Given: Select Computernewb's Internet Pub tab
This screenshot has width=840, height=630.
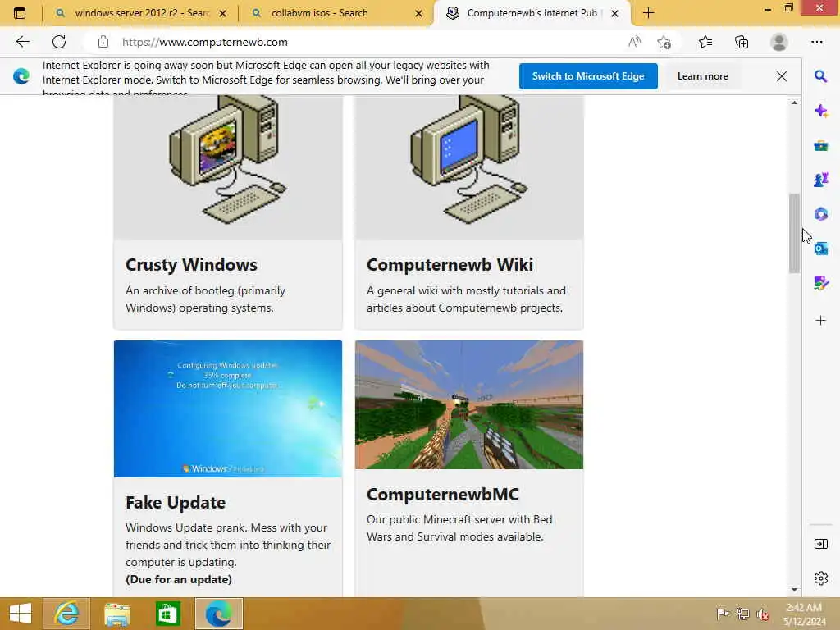Looking at the screenshot, I should click(532, 13).
